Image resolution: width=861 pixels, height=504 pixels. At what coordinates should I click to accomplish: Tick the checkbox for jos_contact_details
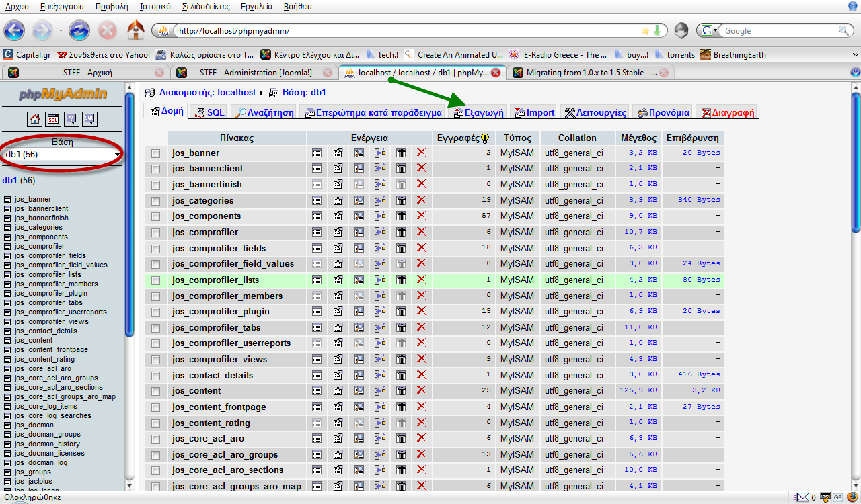[156, 376]
